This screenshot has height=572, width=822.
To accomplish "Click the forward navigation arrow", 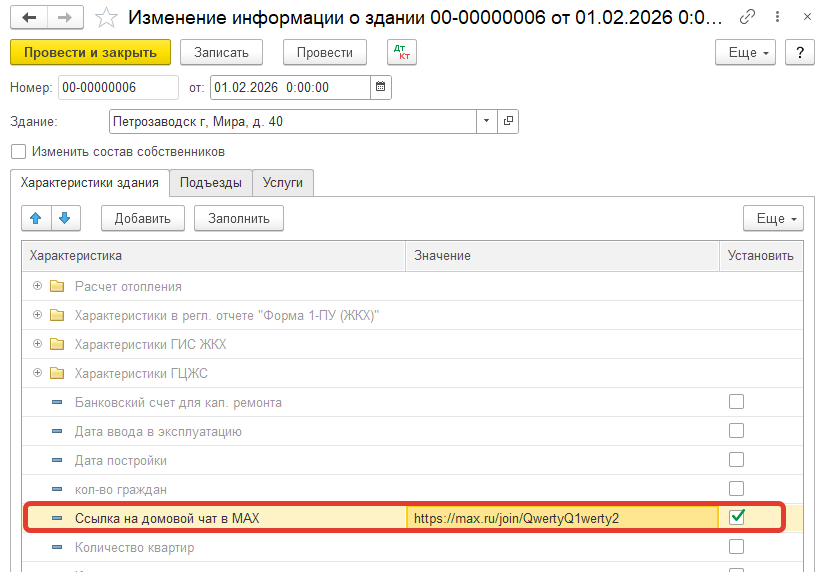I will tap(64, 18).
